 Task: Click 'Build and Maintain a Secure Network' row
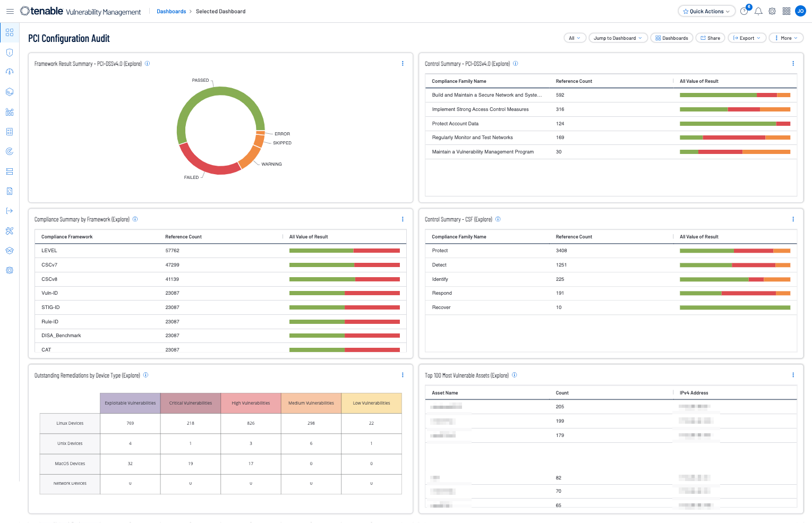(611, 95)
